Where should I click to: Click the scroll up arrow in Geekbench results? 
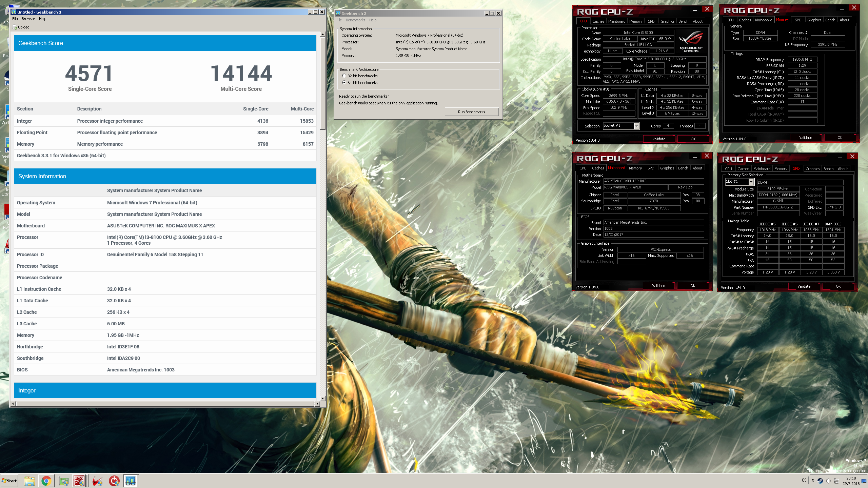tap(322, 34)
